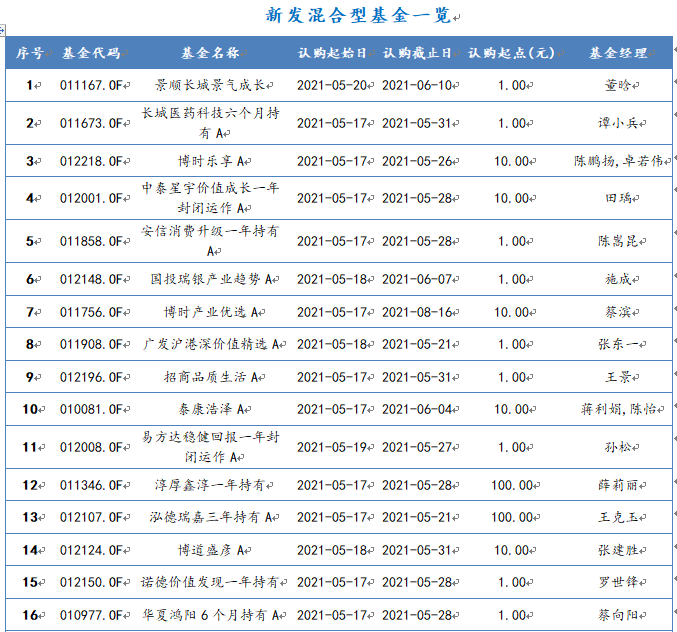Select fund code 011858.OF
Screen dimensions: 677x632
coord(92,241)
